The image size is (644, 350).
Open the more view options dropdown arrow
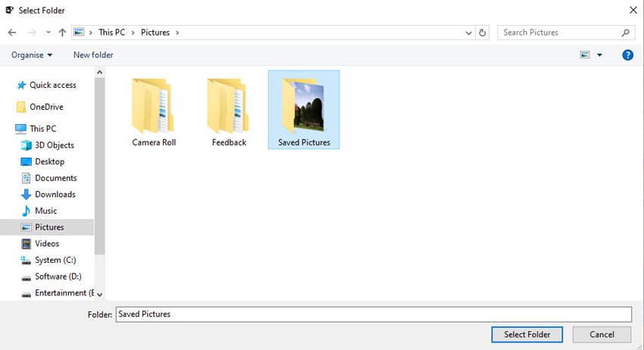[599, 55]
